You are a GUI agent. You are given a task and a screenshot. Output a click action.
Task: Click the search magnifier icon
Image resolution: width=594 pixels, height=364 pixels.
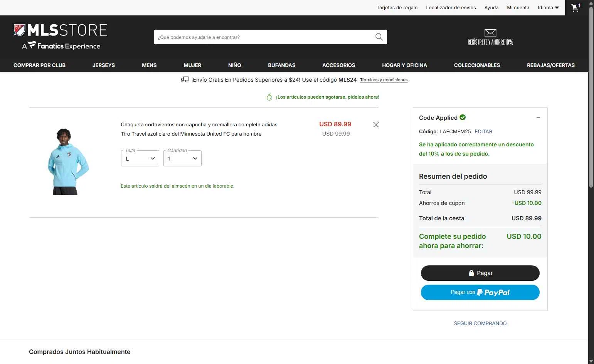[x=379, y=37]
